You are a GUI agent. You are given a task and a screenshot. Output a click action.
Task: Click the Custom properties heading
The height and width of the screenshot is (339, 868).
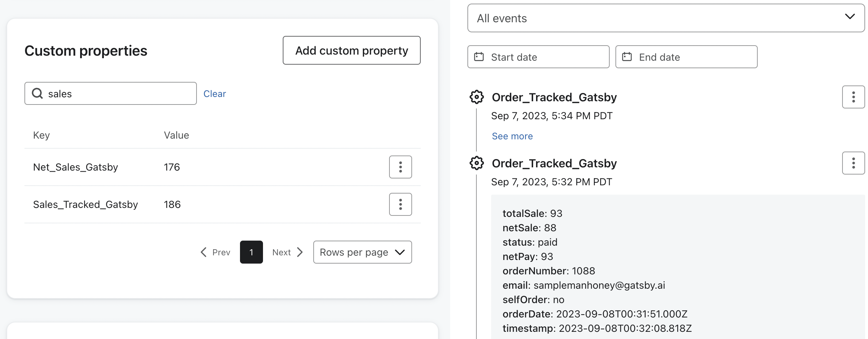86,51
